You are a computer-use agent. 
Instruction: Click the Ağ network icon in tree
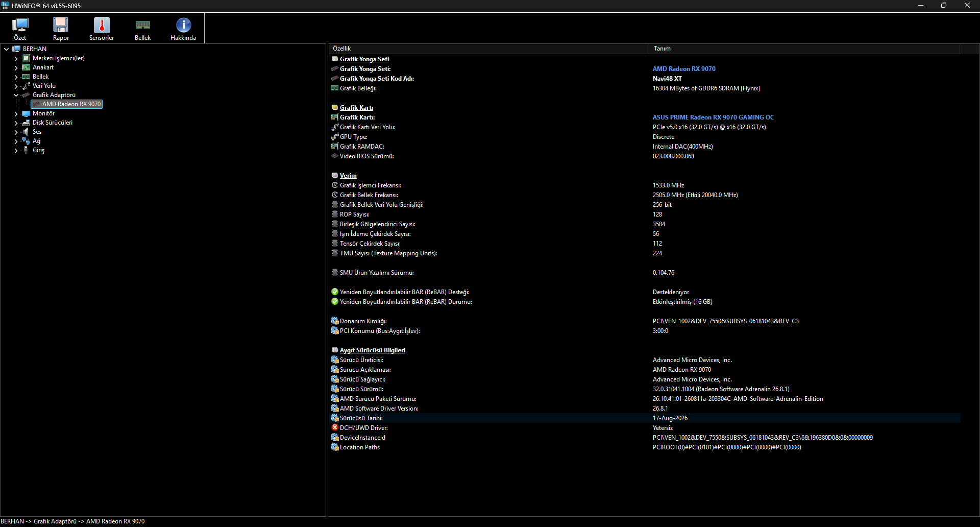[x=26, y=141]
